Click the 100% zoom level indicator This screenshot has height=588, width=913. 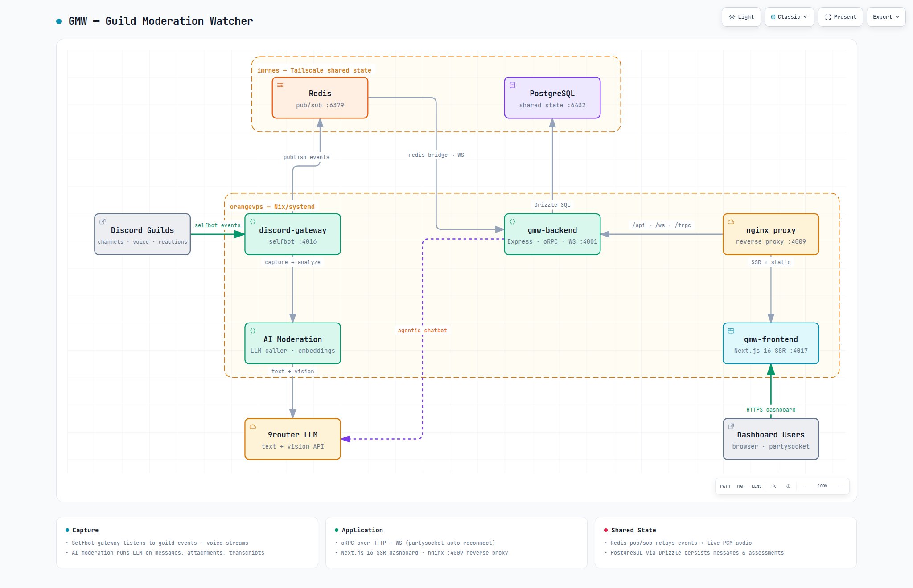coord(823,486)
